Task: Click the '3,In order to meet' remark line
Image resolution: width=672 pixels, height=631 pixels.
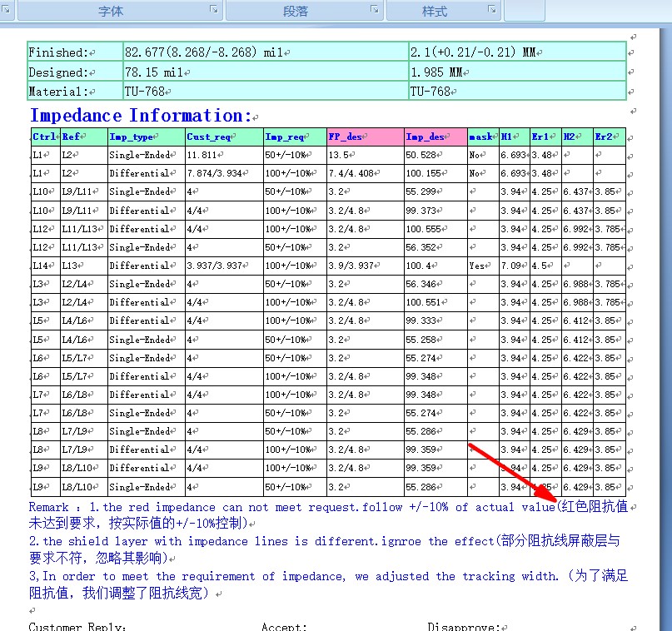Action: [328, 576]
